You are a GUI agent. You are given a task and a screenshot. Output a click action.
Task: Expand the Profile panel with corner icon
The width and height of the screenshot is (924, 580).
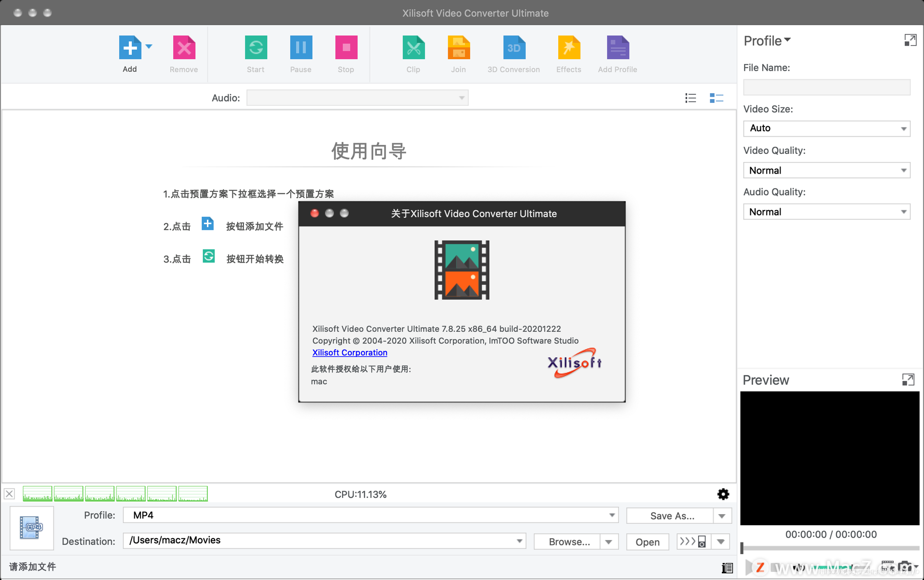910,40
